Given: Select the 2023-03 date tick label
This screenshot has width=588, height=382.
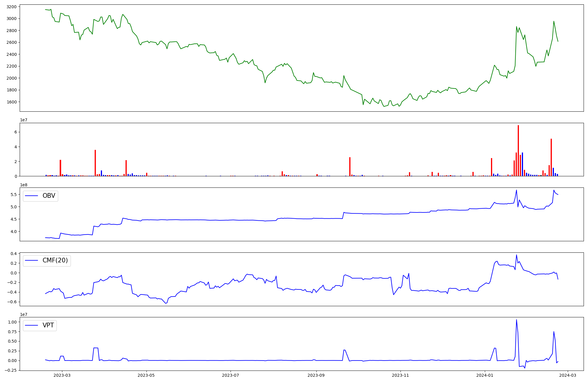Looking at the screenshot, I should pyautogui.click(x=62, y=375).
